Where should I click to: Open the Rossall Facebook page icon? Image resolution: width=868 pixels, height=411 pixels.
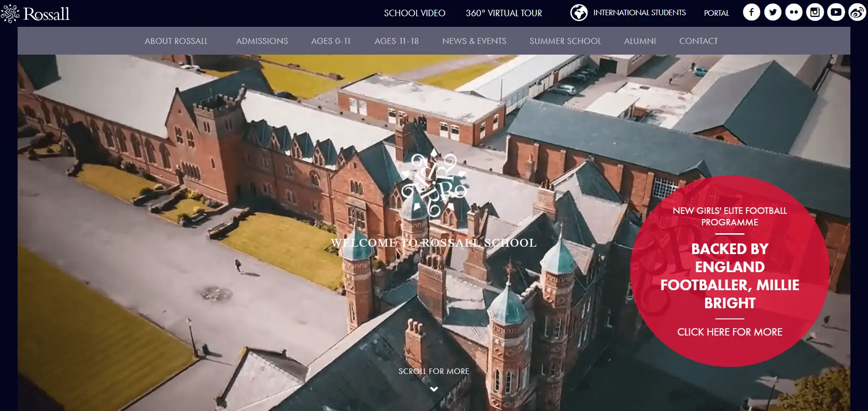(x=751, y=12)
